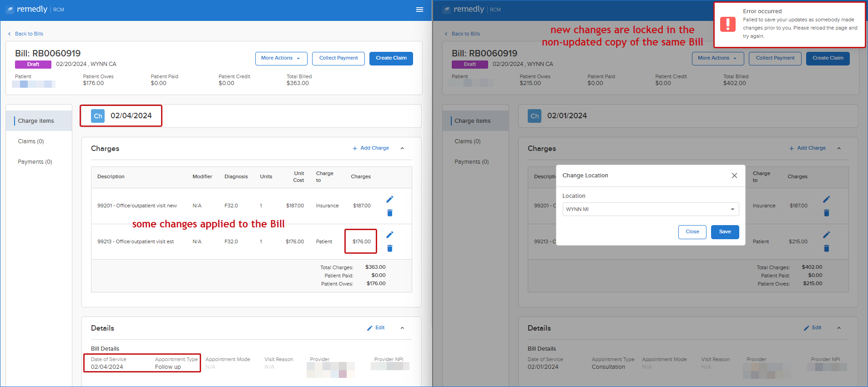Click the red error alert icon
Screen dimensions: 868x387
(x=728, y=24)
